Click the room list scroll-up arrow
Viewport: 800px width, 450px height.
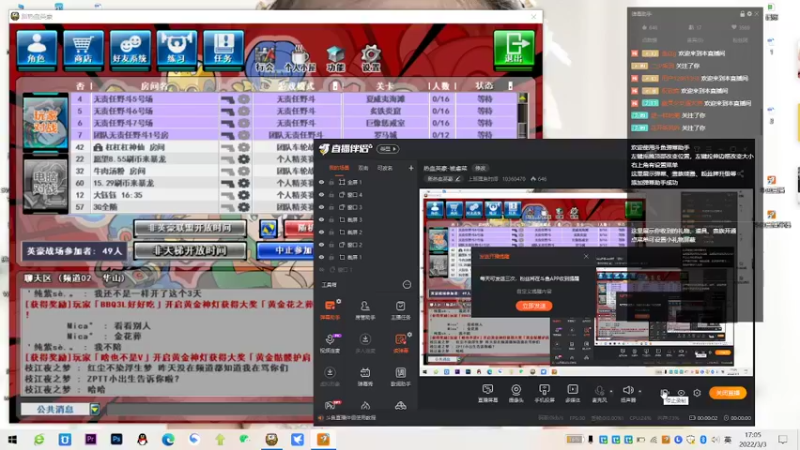[522, 98]
